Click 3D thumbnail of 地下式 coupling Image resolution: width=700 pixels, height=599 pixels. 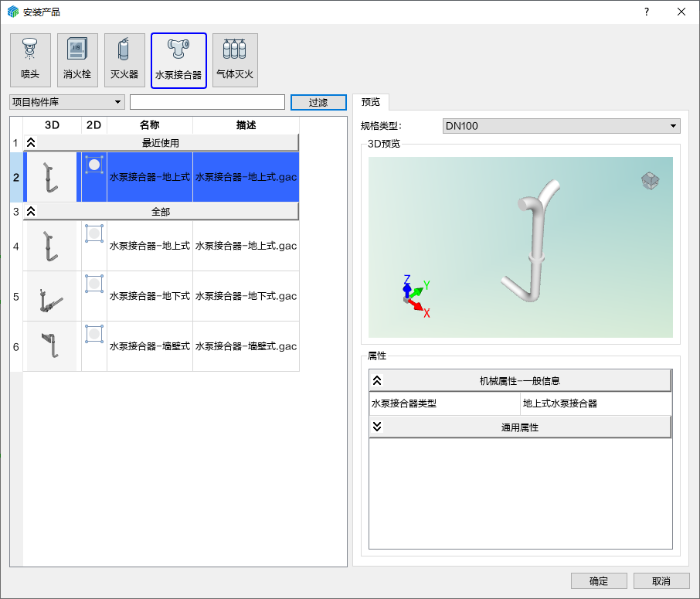click(x=52, y=296)
